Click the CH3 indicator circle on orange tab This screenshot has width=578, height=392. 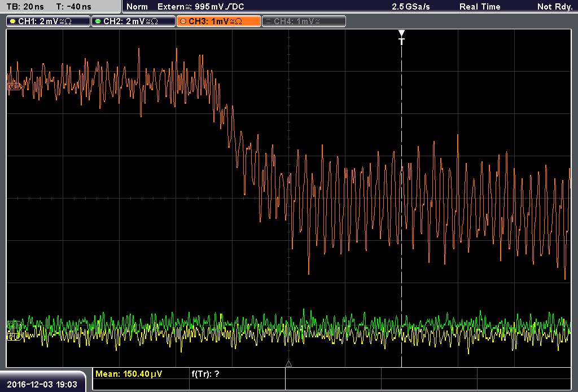(183, 21)
